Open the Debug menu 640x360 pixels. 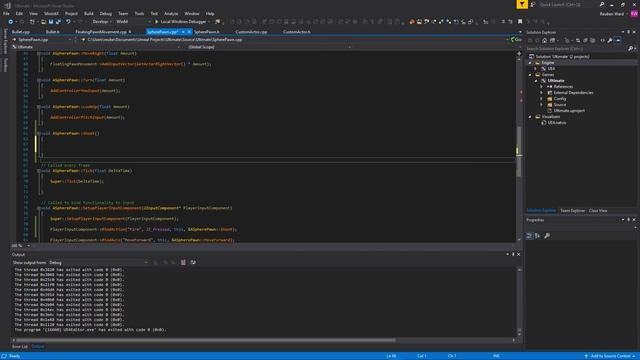point(106,13)
